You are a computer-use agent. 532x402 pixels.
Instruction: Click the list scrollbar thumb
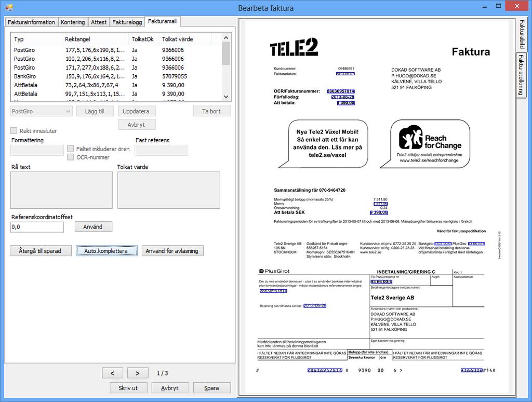(227, 53)
